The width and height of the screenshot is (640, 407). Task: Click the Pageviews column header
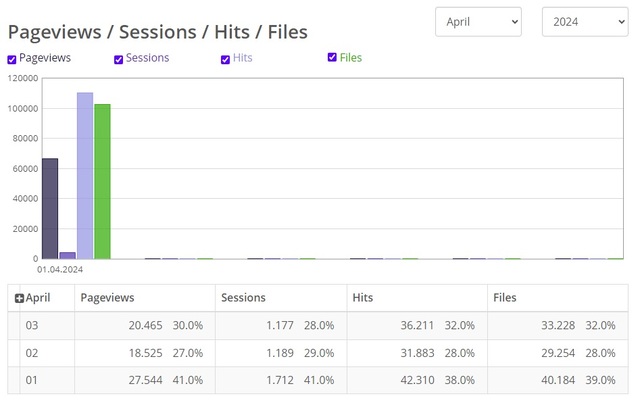(107, 298)
